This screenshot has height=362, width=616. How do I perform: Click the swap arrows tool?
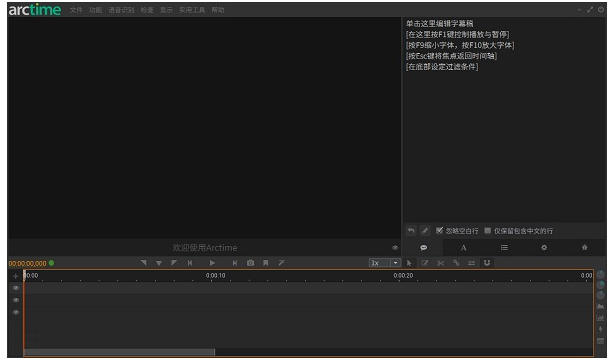click(471, 263)
